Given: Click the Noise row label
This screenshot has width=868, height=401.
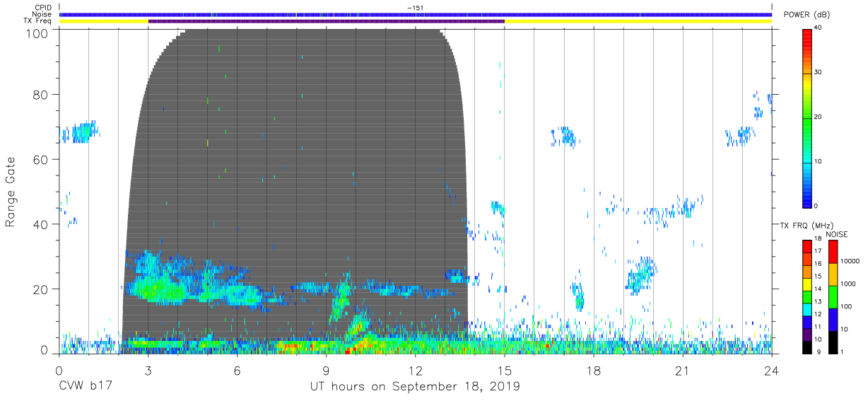Looking at the screenshot, I should click(x=43, y=14).
